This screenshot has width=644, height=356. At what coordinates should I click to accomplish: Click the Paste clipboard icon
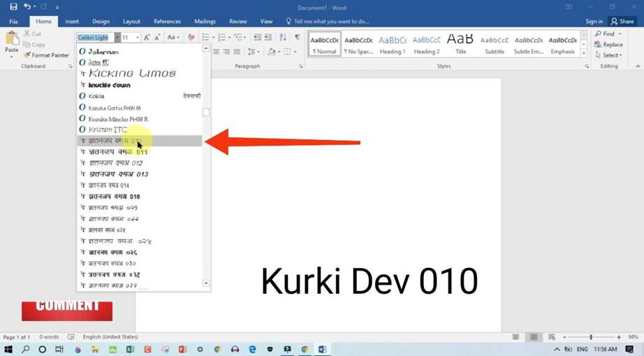point(11,38)
